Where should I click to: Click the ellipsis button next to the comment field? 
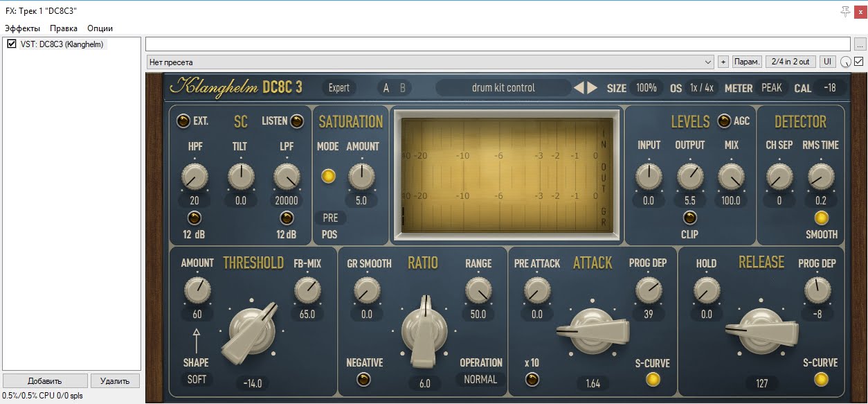858,44
